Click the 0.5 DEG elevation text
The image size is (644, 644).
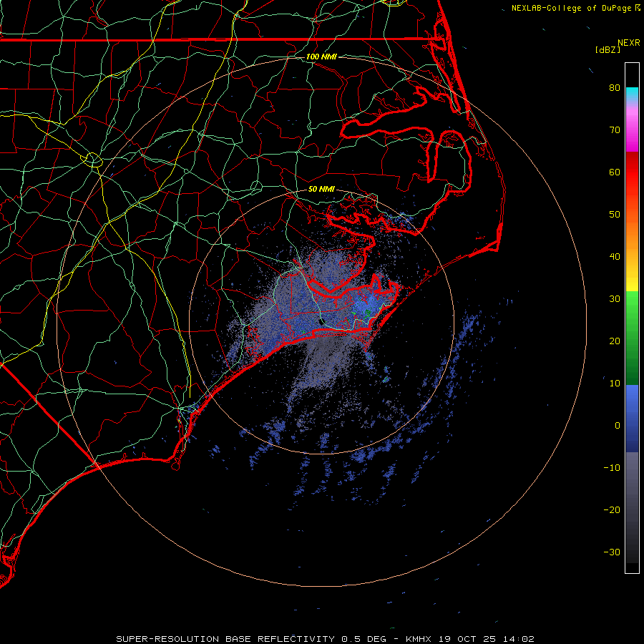pyautogui.click(x=364, y=639)
